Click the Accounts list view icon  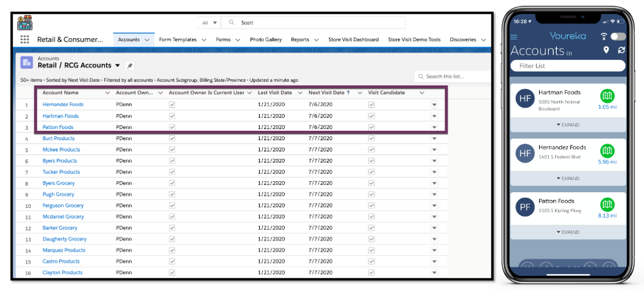click(x=27, y=62)
